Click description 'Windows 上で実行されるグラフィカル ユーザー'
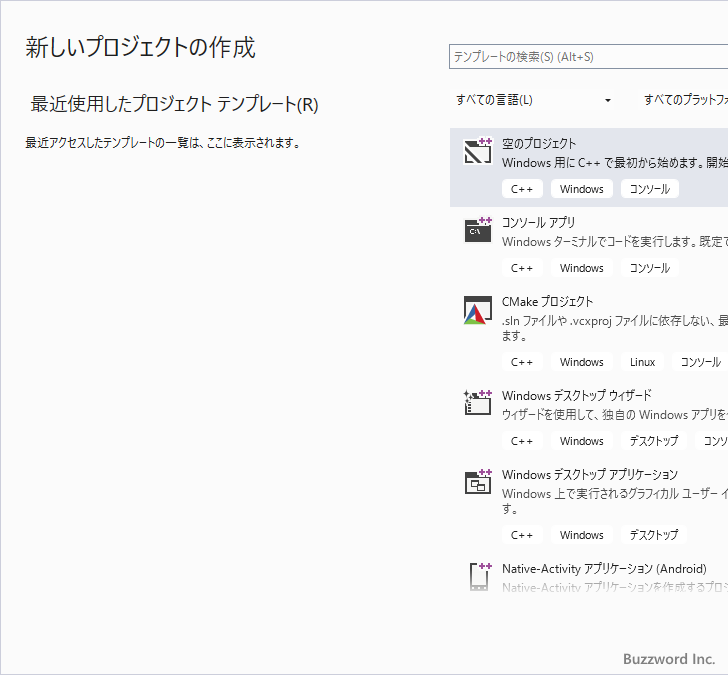 [610, 493]
